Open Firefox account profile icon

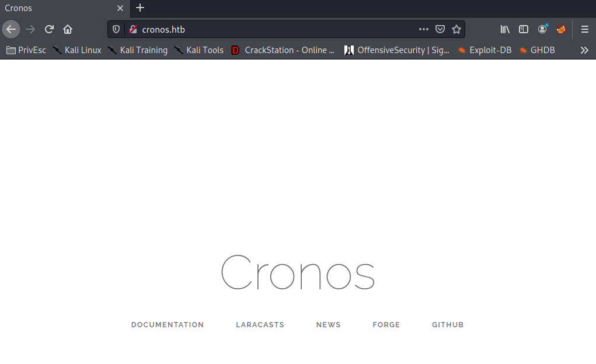click(542, 29)
